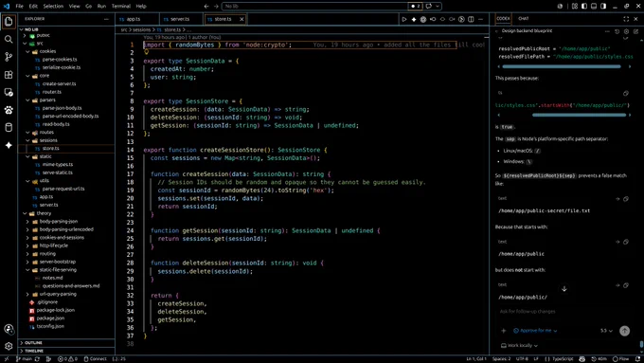Open the paw-print extension view
The image size is (644, 363).
tap(9, 110)
